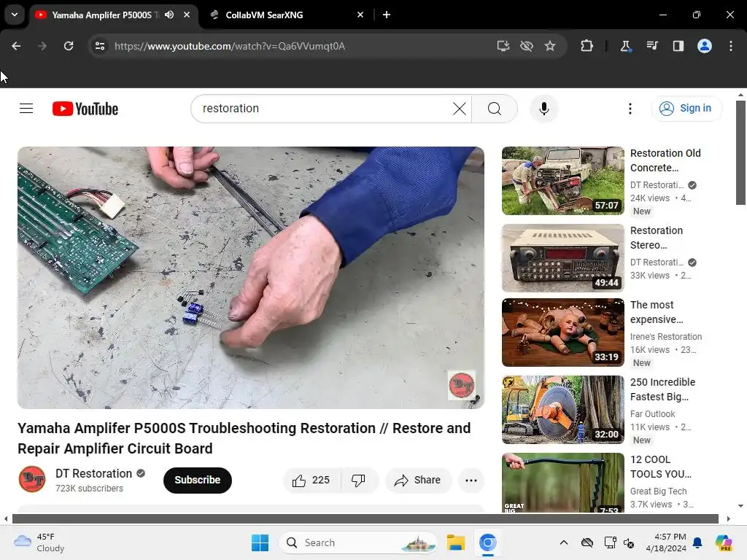Image resolution: width=747 pixels, height=560 pixels.
Task: Open File Explorer from the taskbar
Action: (x=455, y=542)
